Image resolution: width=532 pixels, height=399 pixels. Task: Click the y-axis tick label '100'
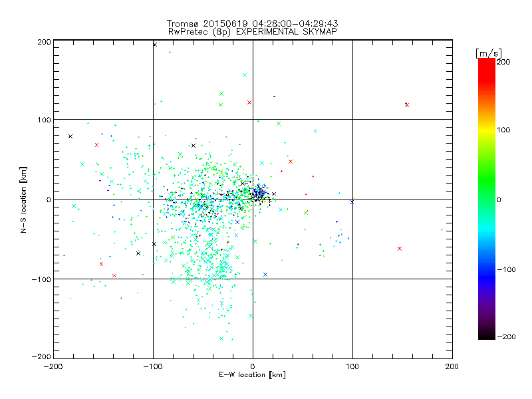point(44,120)
